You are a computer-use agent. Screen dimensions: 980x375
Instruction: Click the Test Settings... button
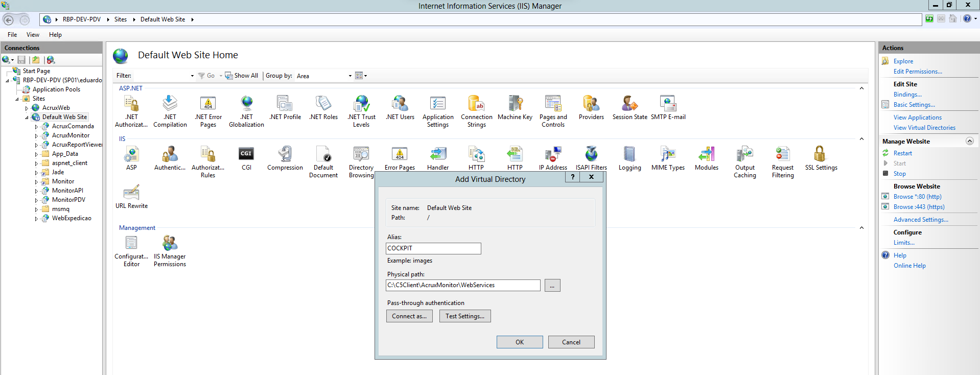point(465,316)
